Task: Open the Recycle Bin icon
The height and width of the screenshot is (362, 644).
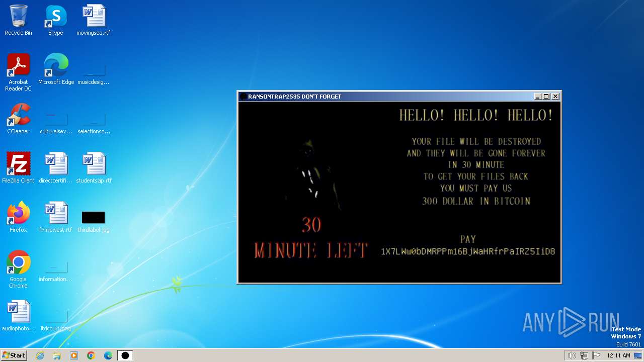Action: (18, 20)
